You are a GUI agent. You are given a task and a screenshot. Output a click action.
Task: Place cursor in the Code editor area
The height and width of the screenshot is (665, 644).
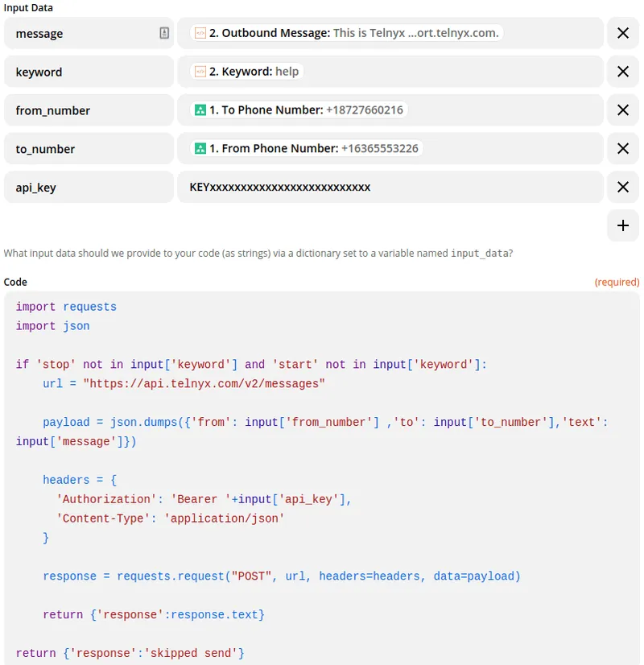click(x=322, y=483)
